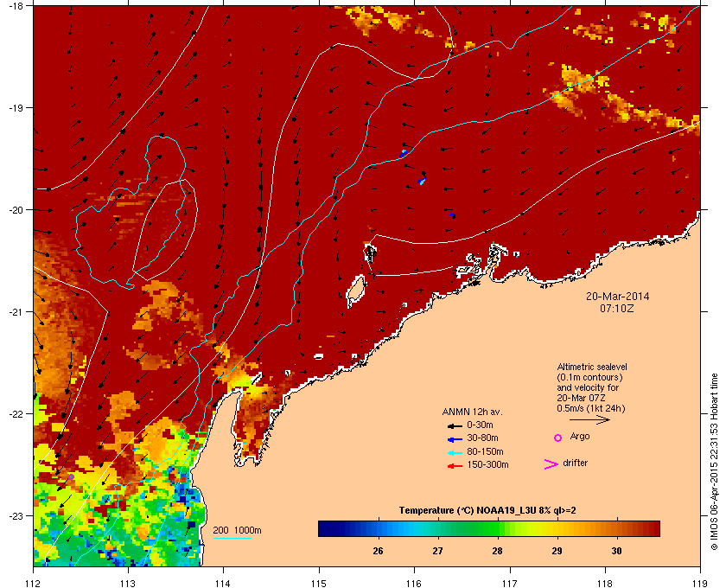Viewport: 726px width, 588px height.
Task: Click the 'Argo' legend label
Action: coord(580,437)
